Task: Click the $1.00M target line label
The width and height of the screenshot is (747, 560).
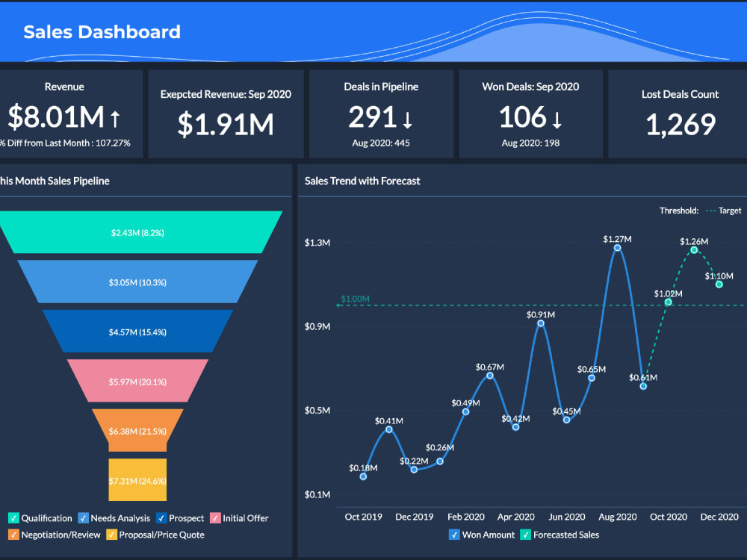Action: pyautogui.click(x=356, y=299)
